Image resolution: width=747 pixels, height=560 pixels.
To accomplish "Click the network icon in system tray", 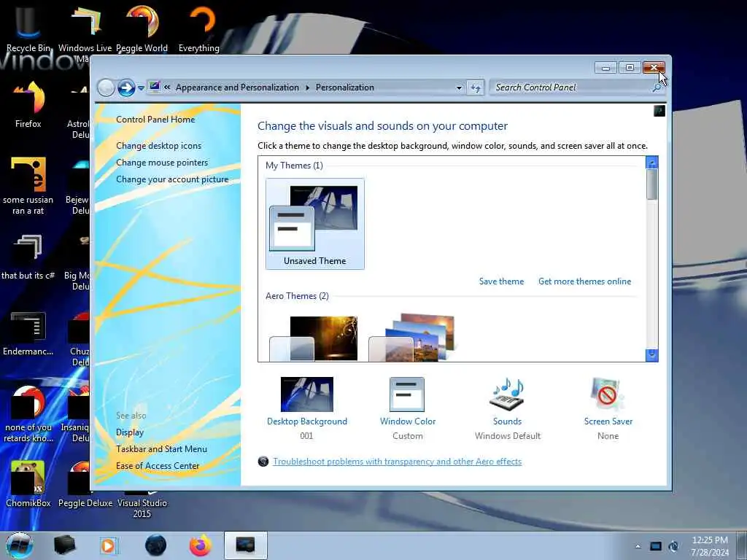I will click(x=656, y=546).
